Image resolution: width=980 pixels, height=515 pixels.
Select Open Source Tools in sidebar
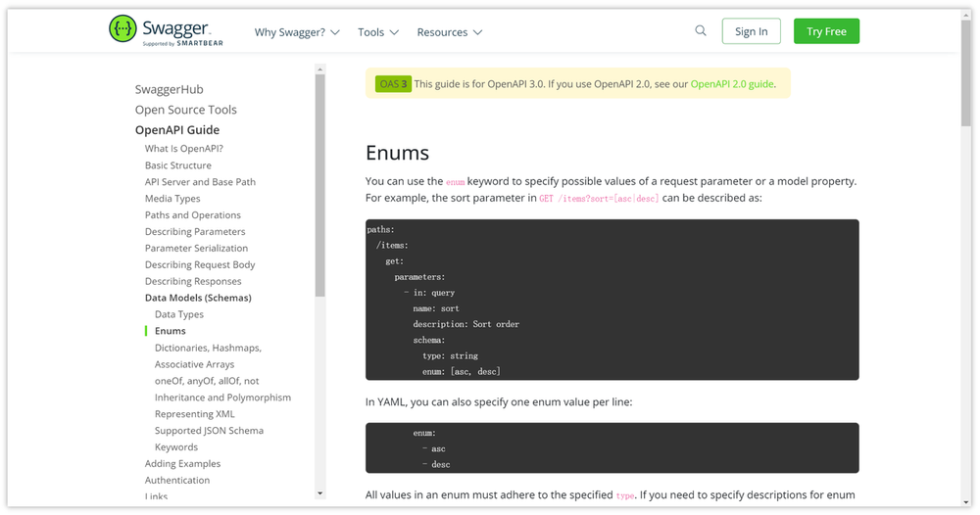click(185, 110)
